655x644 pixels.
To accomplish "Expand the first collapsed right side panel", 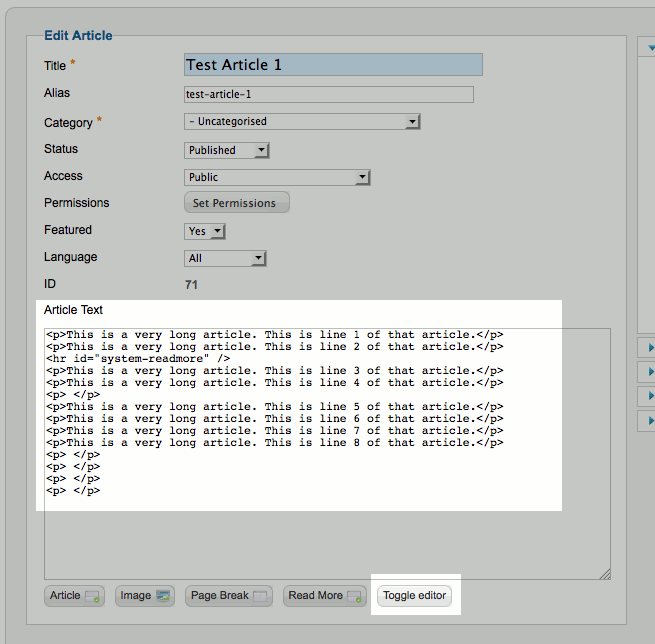I will tap(650, 348).
